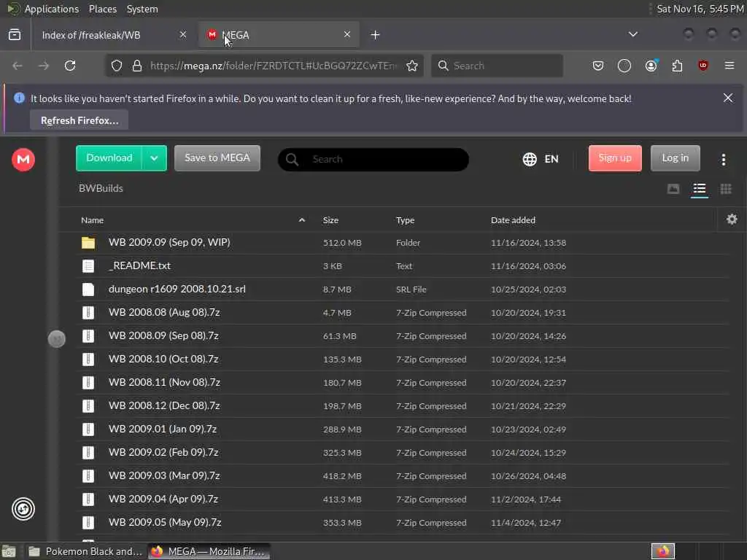Click the Firefox toolbar Search box
The width and height of the screenshot is (747, 560).
[x=497, y=66]
